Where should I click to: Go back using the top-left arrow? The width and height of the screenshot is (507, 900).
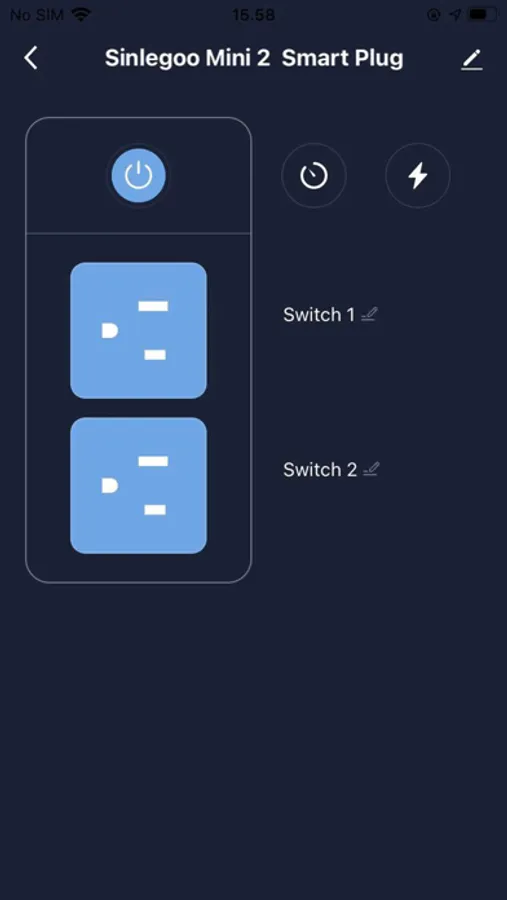click(x=31, y=58)
